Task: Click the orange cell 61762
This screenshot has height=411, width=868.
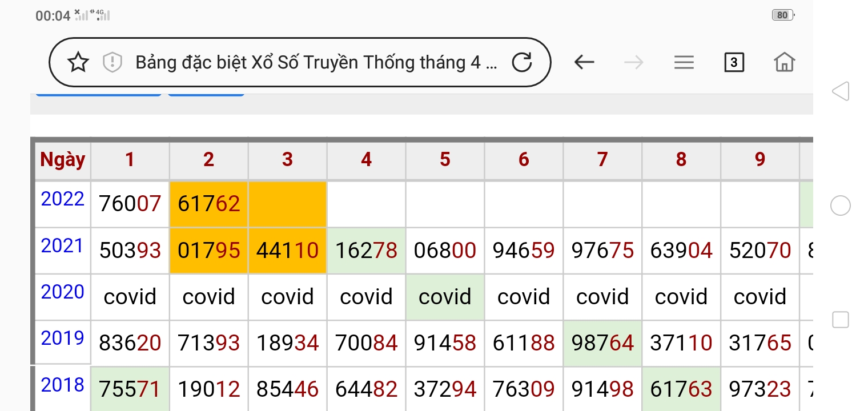Action: coord(208,204)
